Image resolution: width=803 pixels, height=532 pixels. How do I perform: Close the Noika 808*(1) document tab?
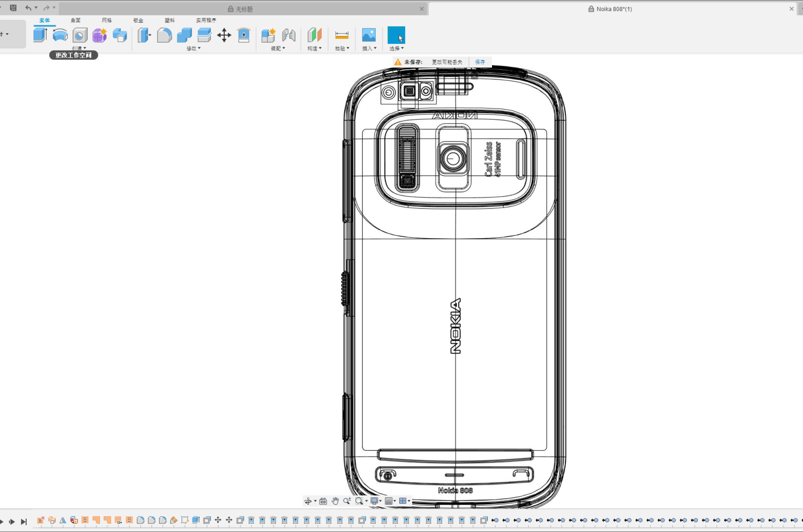click(x=792, y=9)
